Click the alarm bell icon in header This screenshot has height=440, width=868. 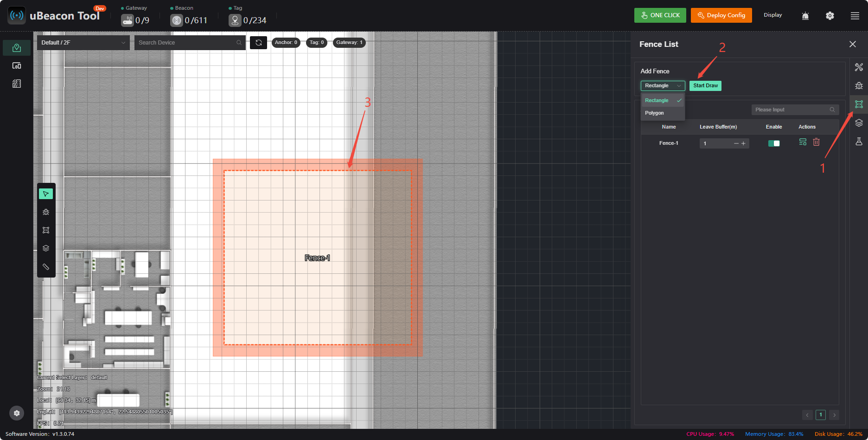coord(805,16)
